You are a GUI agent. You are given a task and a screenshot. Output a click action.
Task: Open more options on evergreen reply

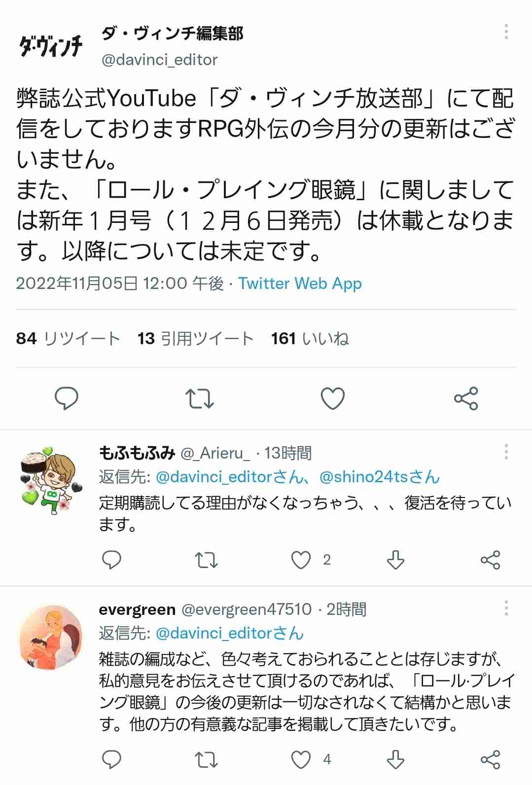click(506, 608)
